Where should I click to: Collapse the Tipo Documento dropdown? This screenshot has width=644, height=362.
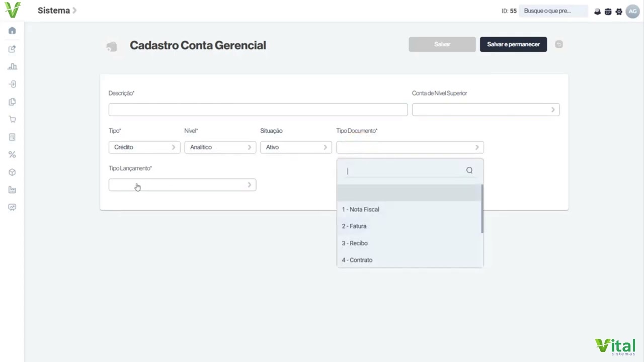point(410,147)
